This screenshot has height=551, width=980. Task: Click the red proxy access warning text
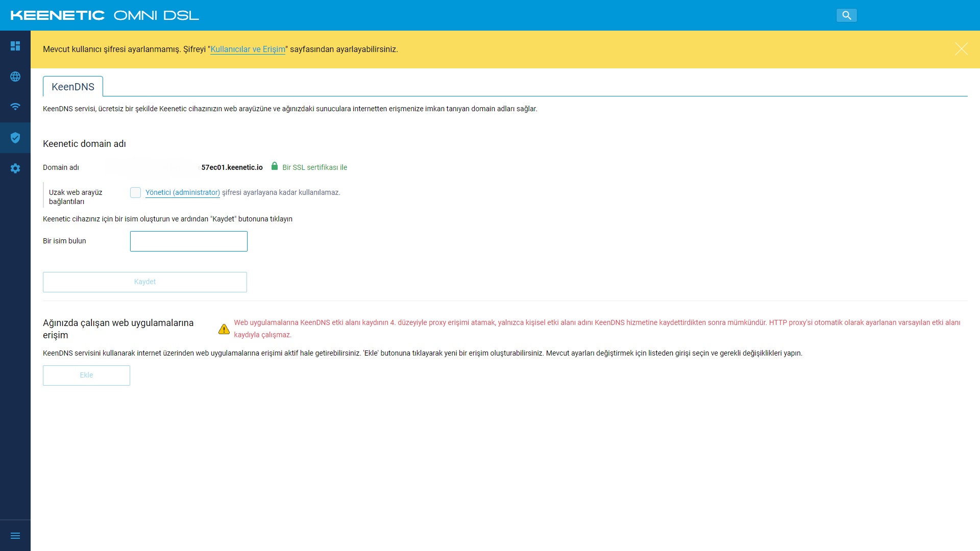[597, 329]
